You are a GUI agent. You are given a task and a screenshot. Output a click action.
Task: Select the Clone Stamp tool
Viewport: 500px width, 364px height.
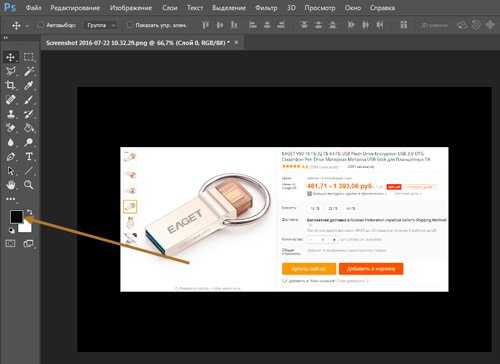coord(11,114)
